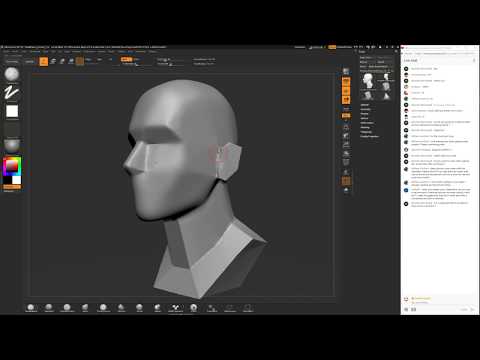Image resolution: width=480 pixels, height=360 pixels.
Task: Open the three-dot options menu in chat window
Action: pyautogui.click(x=474, y=60)
